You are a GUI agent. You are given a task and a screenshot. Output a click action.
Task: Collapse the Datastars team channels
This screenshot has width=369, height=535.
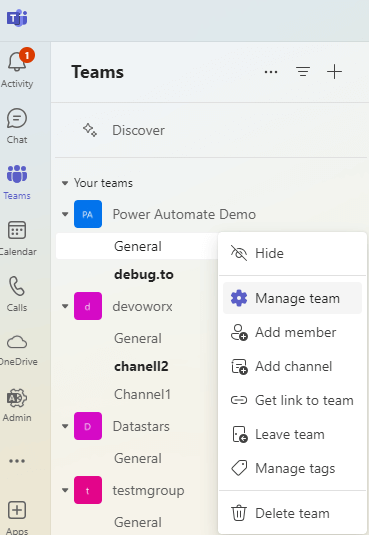click(x=65, y=426)
